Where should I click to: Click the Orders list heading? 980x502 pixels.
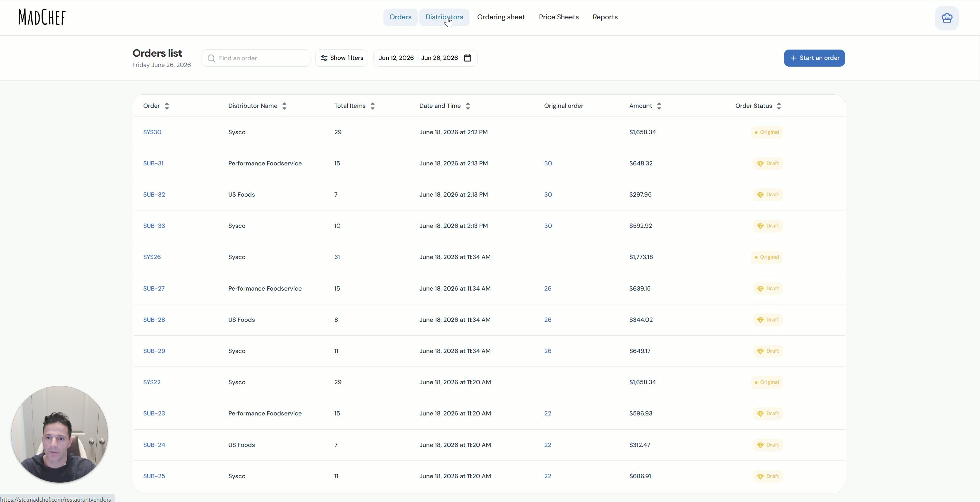pyautogui.click(x=157, y=53)
